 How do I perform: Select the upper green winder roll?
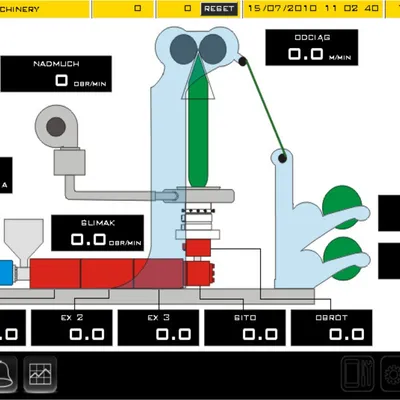pyautogui.click(x=342, y=207)
